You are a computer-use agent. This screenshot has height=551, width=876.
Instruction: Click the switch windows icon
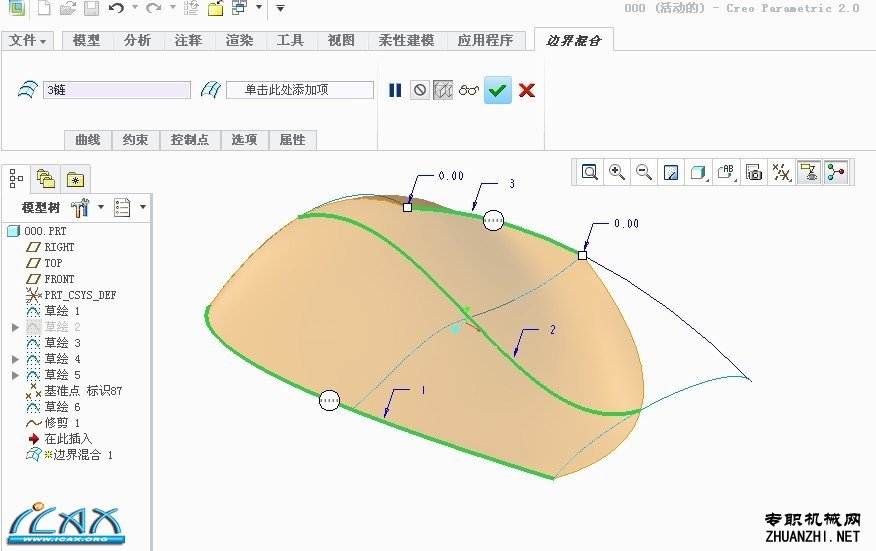pyautogui.click(x=239, y=8)
